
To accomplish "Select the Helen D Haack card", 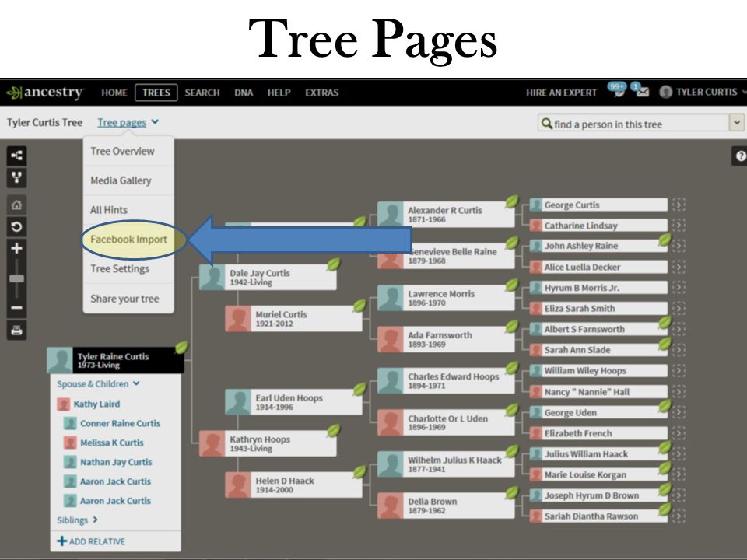I will click(x=293, y=485).
